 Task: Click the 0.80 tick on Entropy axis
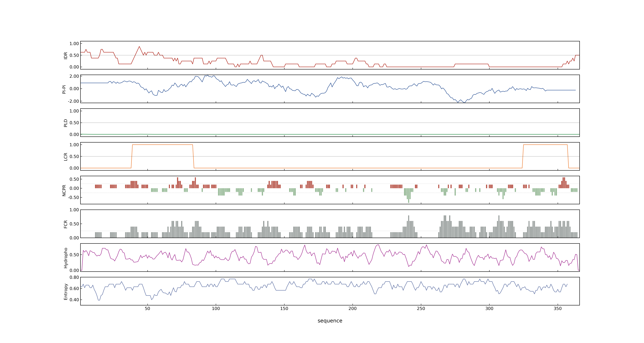tap(74, 277)
